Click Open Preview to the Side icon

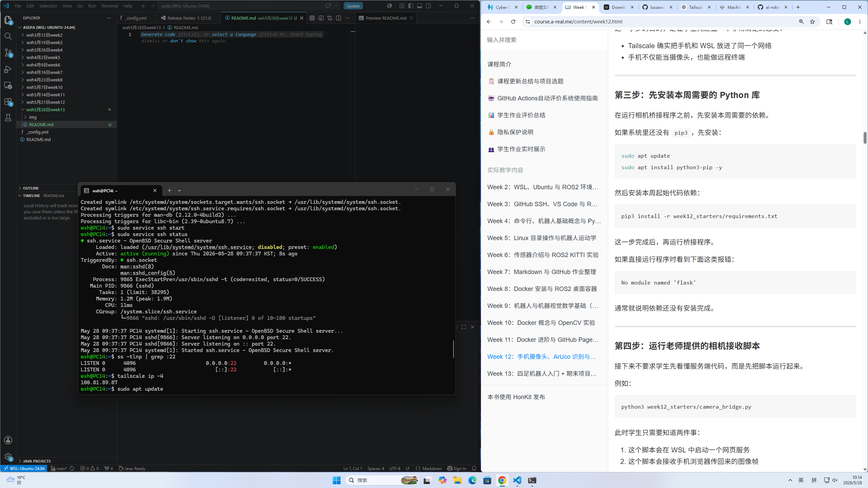(321, 18)
